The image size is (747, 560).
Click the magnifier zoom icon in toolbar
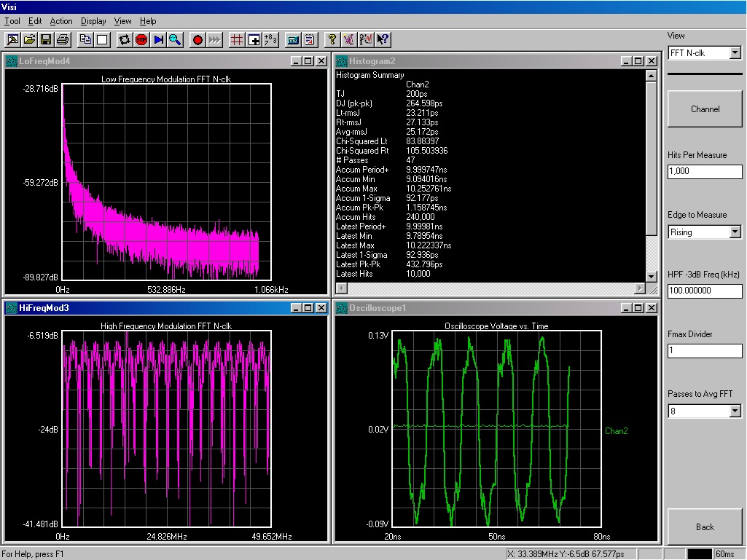click(175, 39)
